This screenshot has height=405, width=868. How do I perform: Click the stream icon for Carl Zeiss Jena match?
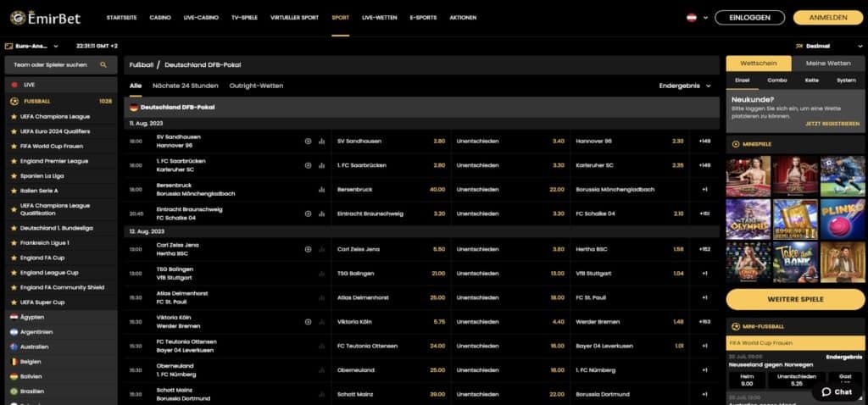(x=309, y=249)
